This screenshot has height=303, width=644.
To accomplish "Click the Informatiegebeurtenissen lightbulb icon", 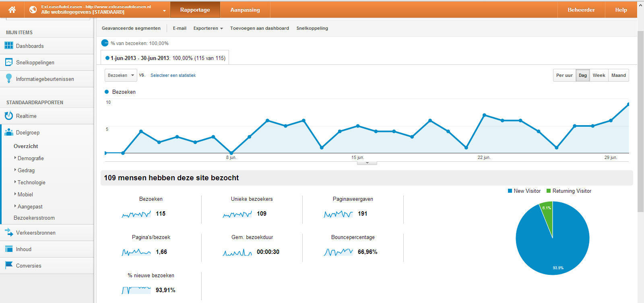I will (8, 78).
